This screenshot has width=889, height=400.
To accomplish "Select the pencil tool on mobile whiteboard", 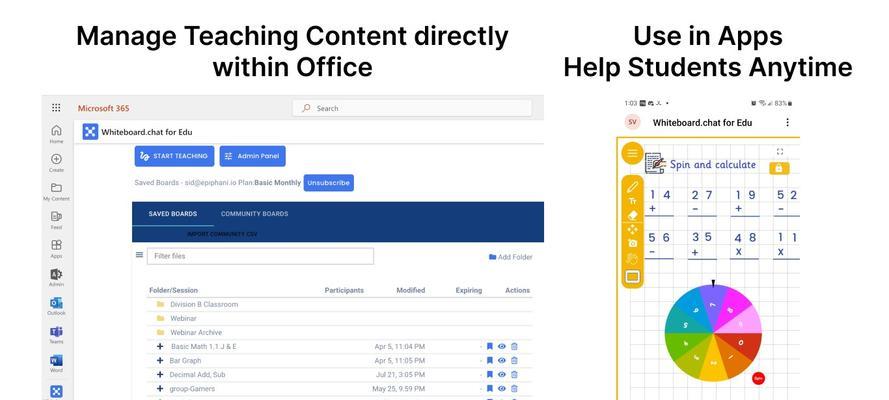I will click(633, 186).
